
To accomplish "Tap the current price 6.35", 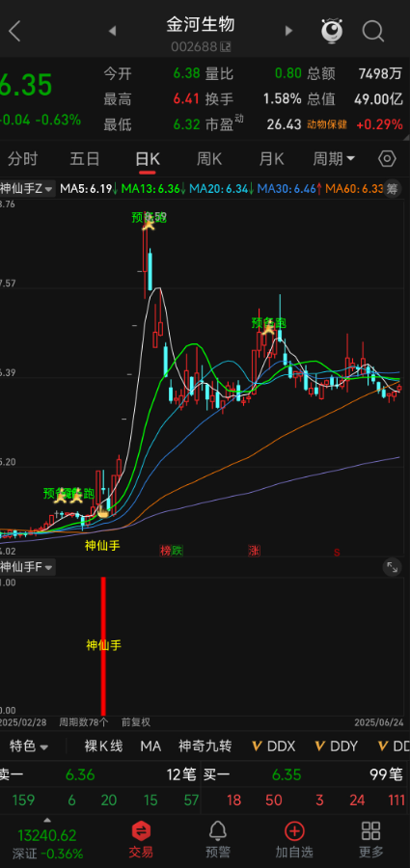I will point(26,86).
